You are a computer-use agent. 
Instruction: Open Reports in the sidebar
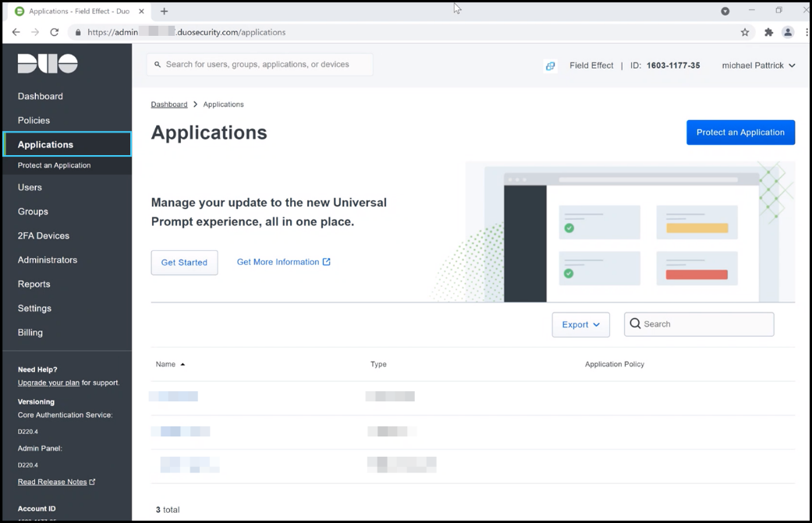tap(34, 284)
